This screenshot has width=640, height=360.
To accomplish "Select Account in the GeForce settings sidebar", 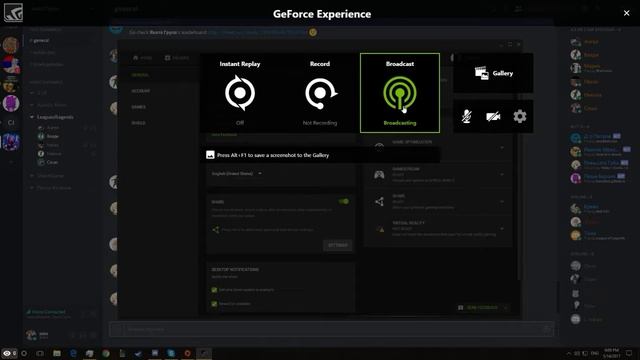I will pos(141,91).
